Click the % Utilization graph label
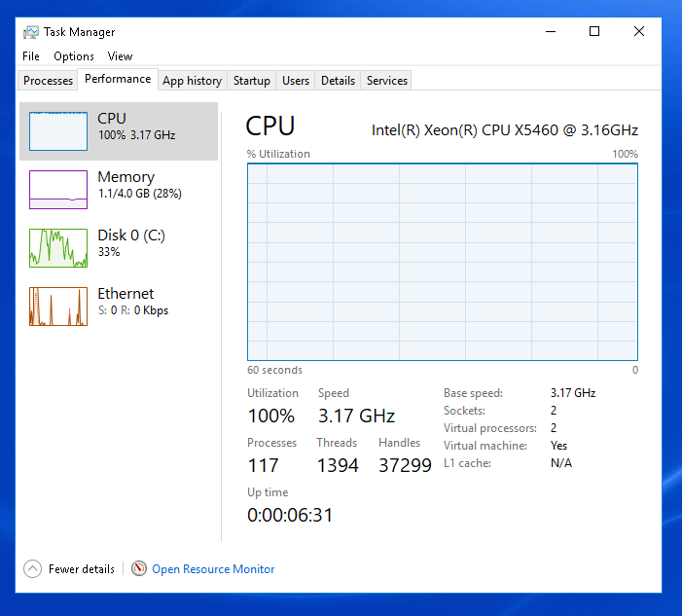 tap(278, 154)
